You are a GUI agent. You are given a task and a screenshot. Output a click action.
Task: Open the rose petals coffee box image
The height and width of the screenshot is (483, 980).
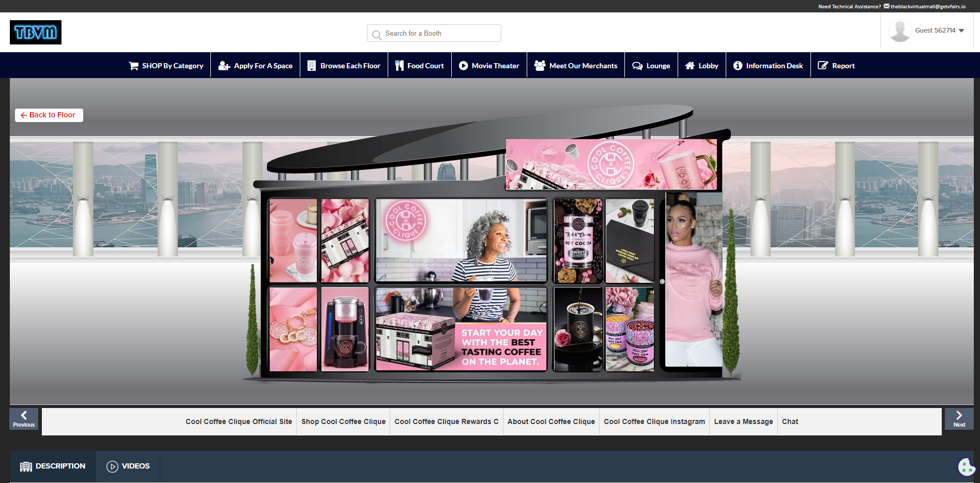pyautogui.click(x=345, y=241)
